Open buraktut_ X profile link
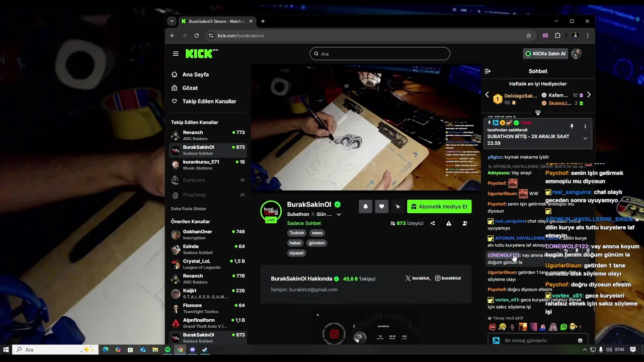Image resolution: width=644 pixels, height=362 pixels. [418, 278]
